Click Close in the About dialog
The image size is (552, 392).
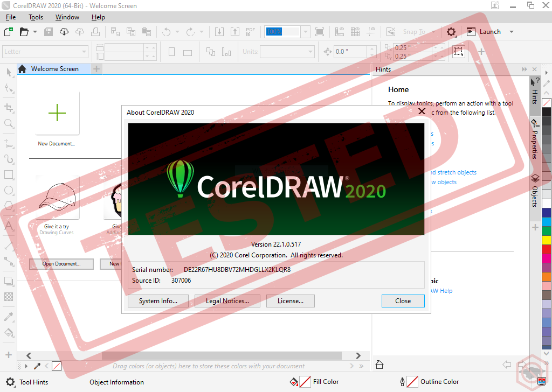(403, 301)
